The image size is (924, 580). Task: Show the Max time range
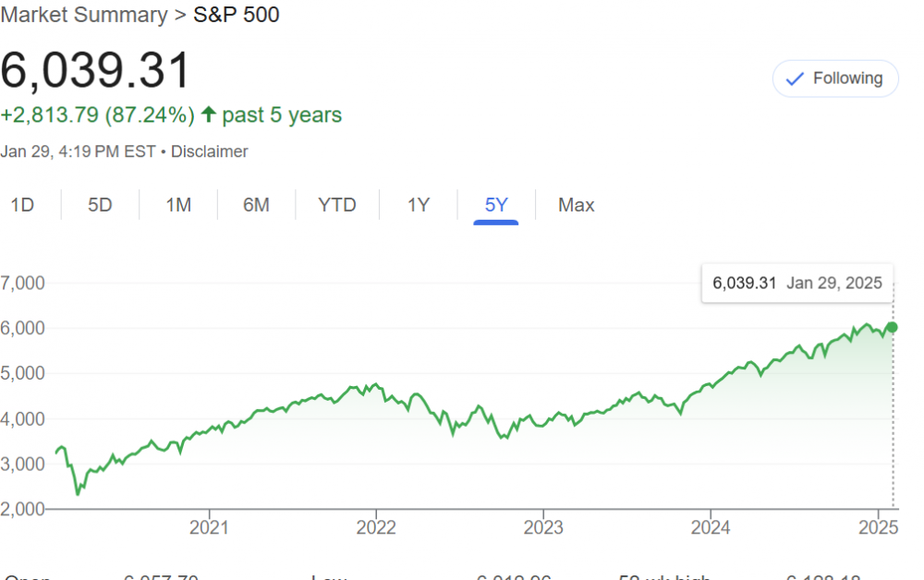tap(576, 205)
